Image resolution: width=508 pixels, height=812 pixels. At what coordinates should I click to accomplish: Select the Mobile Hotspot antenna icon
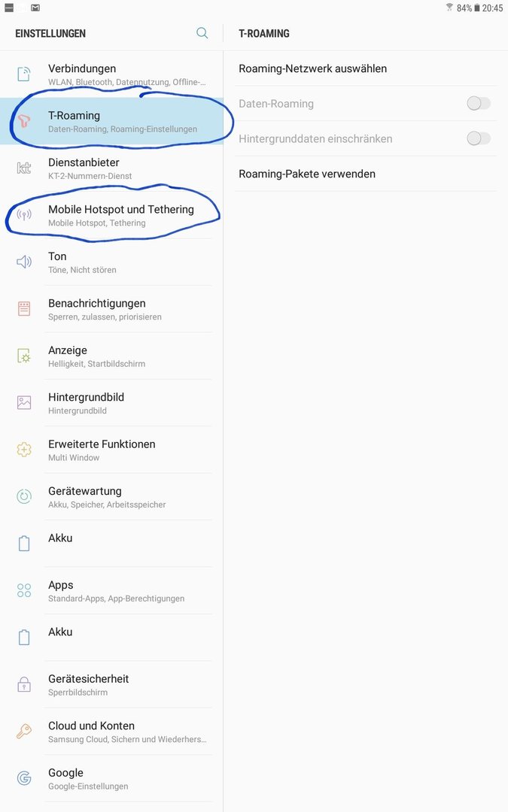pos(24,214)
